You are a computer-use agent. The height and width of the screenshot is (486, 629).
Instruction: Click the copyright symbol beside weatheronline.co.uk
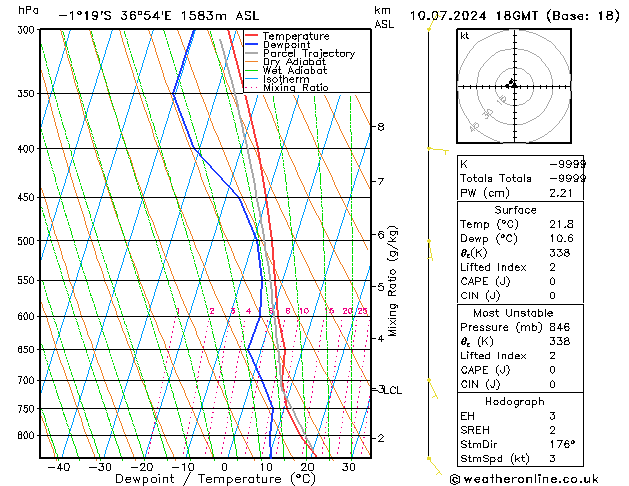click(457, 477)
